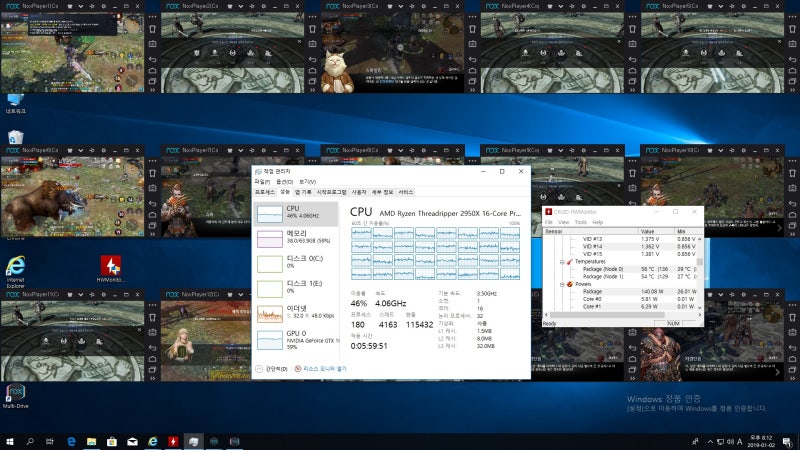Select the Core #0 power row in HWMonitor

(620, 299)
